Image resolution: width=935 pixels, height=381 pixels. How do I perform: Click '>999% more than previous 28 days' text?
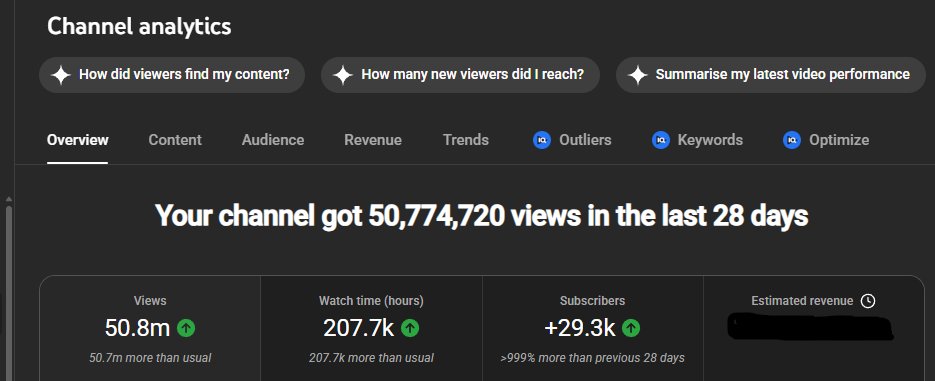click(x=592, y=358)
